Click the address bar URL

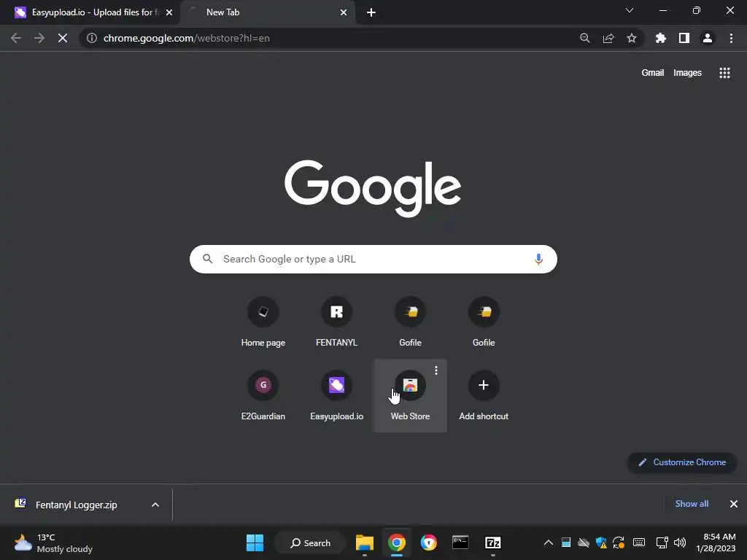click(186, 38)
